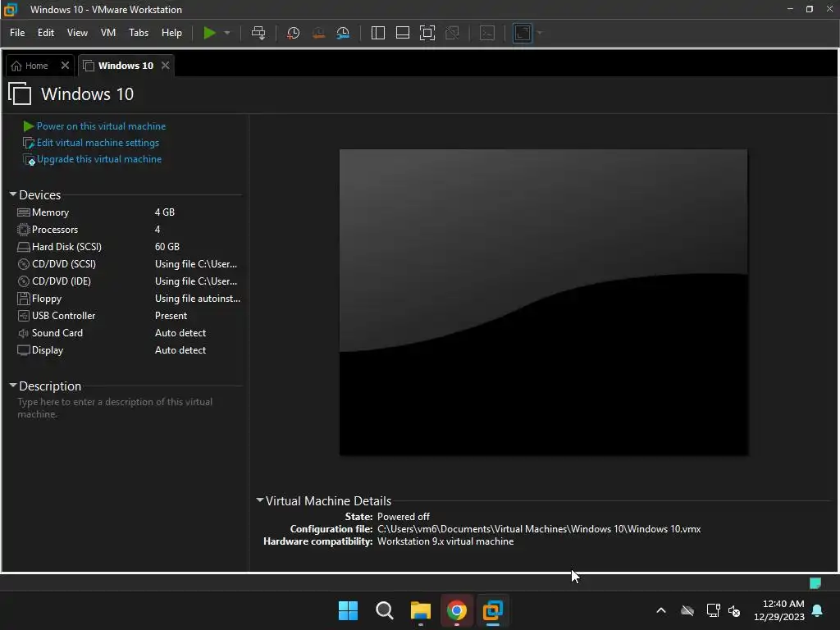The width and height of the screenshot is (840, 630).
Task: Click the Revert to snapshot icon
Action: pos(318,33)
